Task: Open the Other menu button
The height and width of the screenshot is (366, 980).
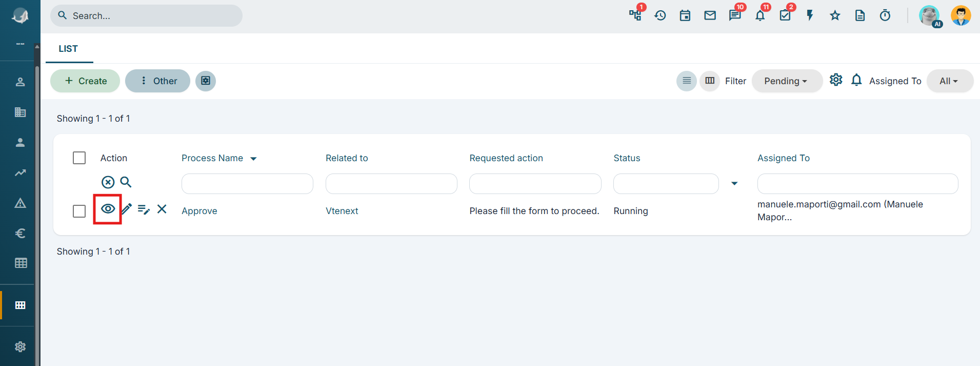Action: [157, 81]
